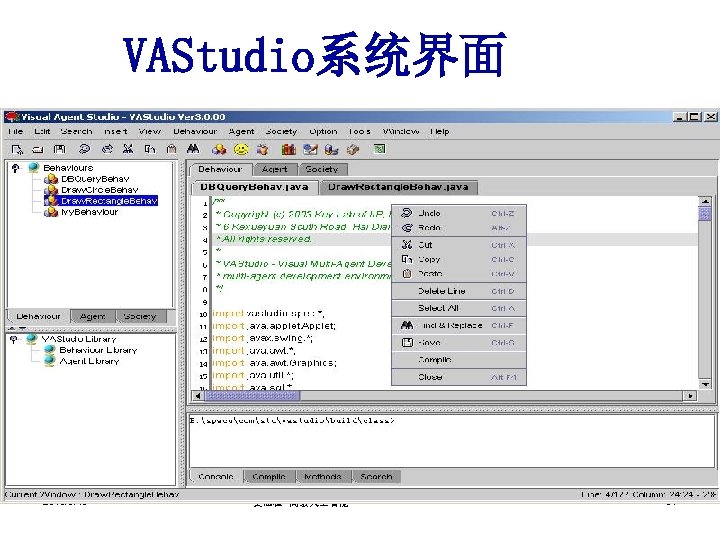This screenshot has height=540, width=720.
Task: Click the colored shapes Behaviour toolbar icon
Action: pyautogui.click(x=219, y=149)
